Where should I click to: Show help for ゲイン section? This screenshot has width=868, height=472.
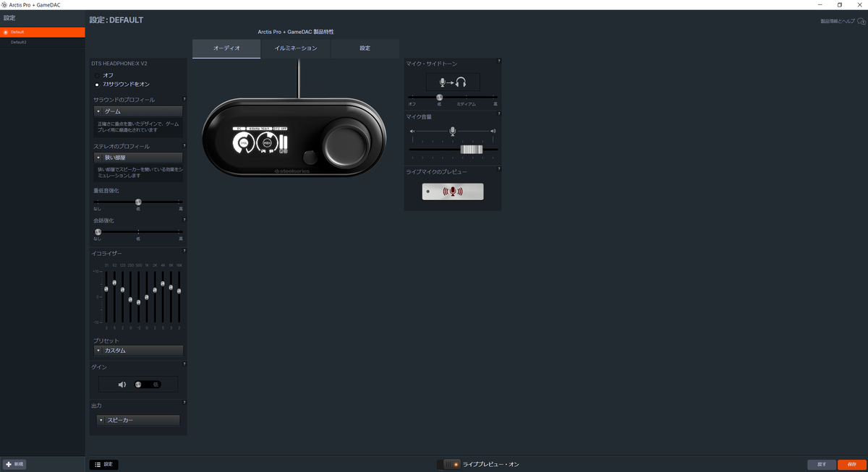pyautogui.click(x=184, y=366)
